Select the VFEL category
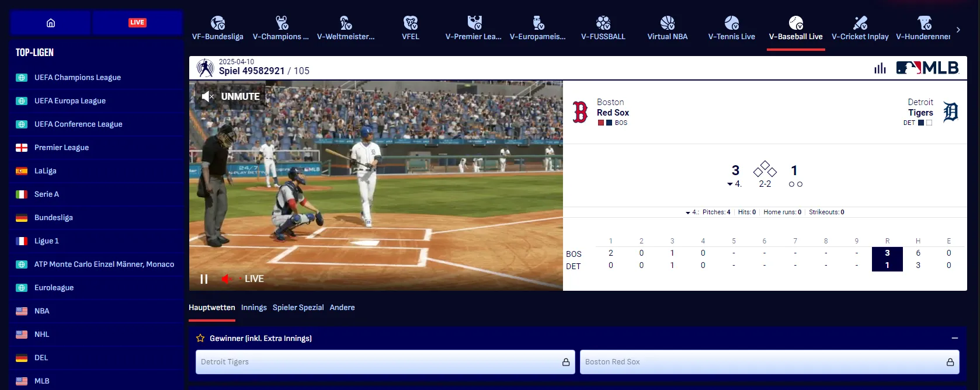The image size is (980, 390). click(411, 29)
